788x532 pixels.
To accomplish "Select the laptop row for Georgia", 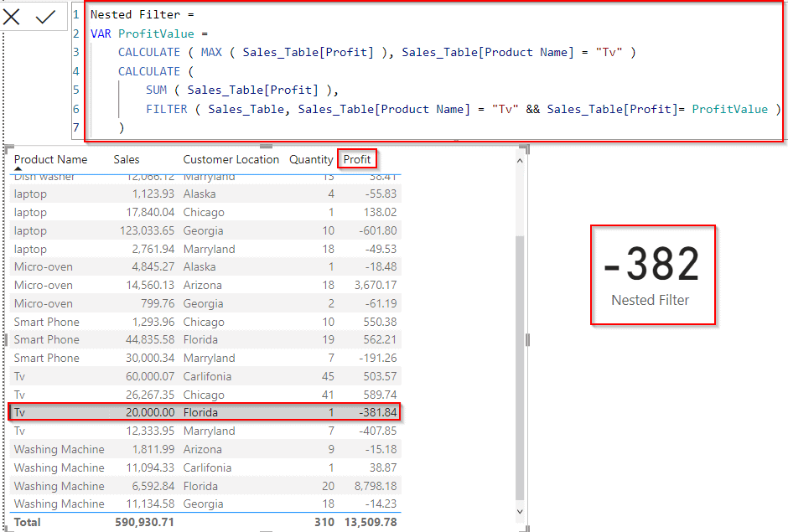I will (x=205, y=230).
